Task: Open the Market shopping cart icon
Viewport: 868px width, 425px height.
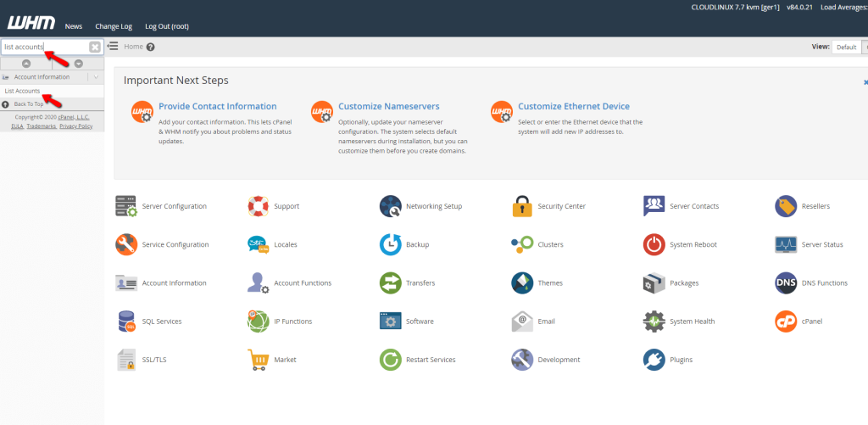Action: [x=258, y=360]
